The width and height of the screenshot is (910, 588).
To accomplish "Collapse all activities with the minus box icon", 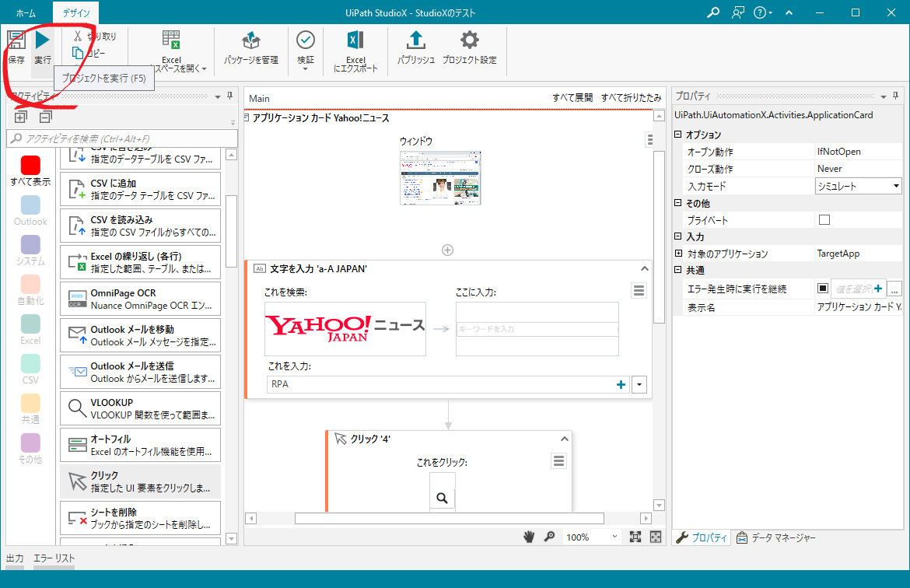I will [45, 117].
